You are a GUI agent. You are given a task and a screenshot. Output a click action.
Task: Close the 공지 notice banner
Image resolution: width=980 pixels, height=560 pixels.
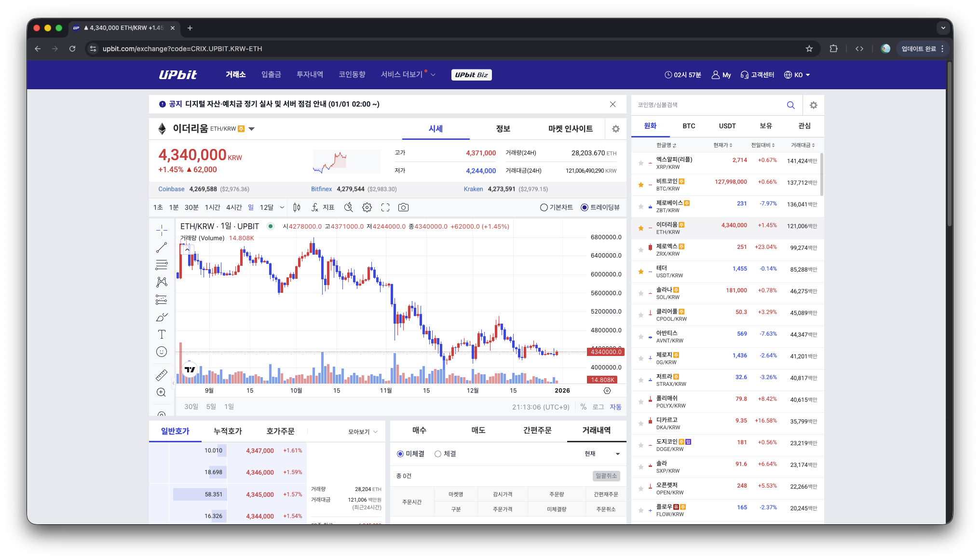[612, 104]
